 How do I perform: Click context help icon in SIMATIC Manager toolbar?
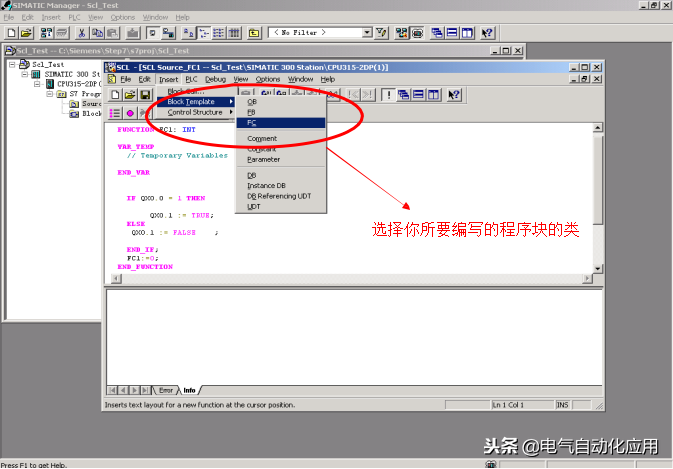pyautogui.click(x=487, y=33)
